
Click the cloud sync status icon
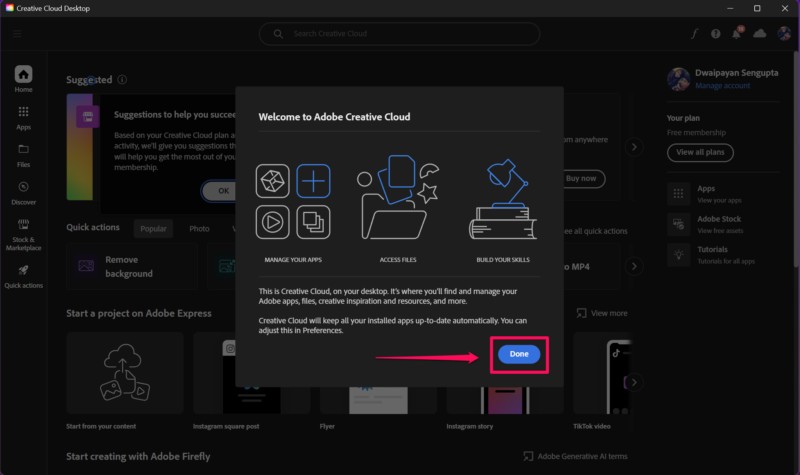760,33
